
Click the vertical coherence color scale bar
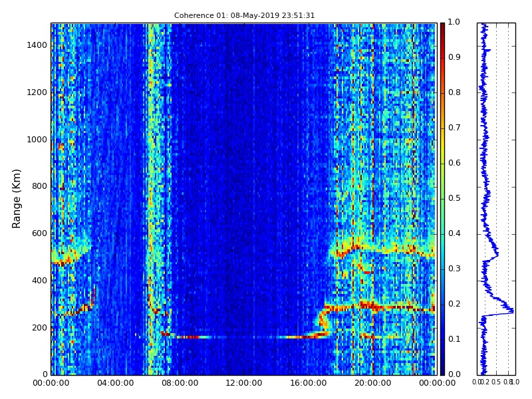coord(442,199)
